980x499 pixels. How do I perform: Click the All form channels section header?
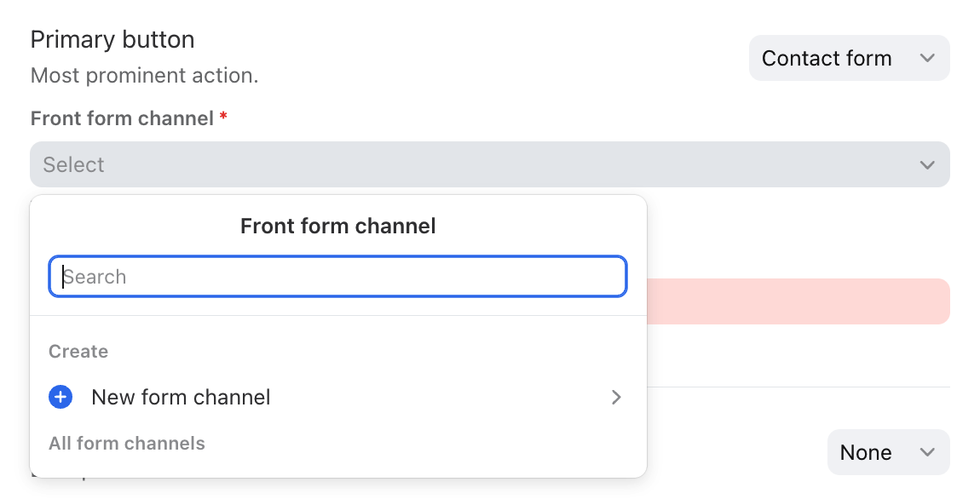(x=127, y=444)
